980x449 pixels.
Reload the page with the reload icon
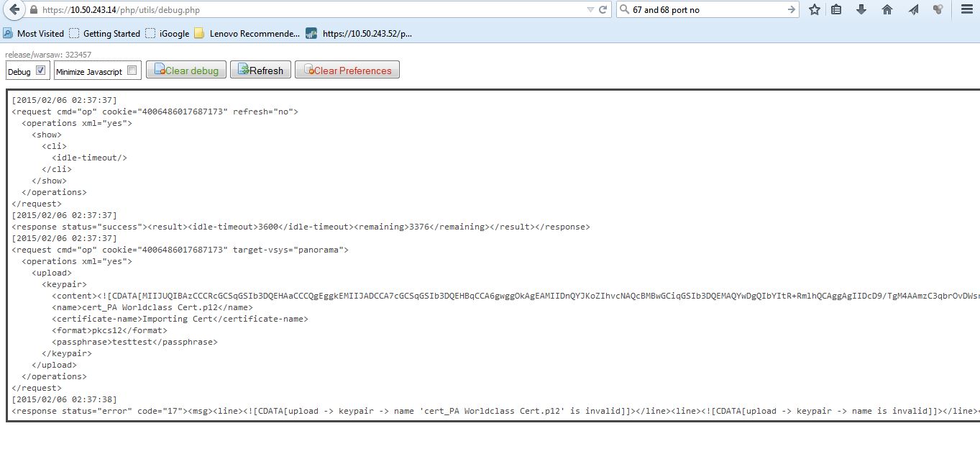(x=603, y=10)
